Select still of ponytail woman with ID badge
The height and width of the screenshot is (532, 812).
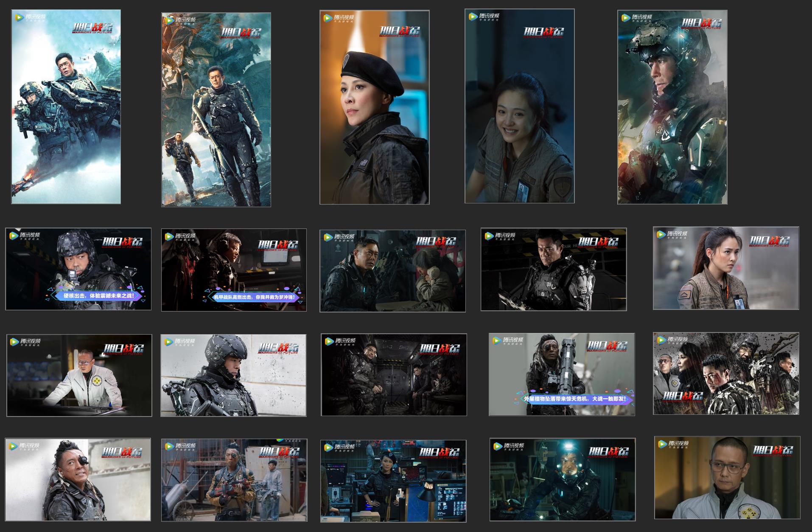click(x=726, y=268)
